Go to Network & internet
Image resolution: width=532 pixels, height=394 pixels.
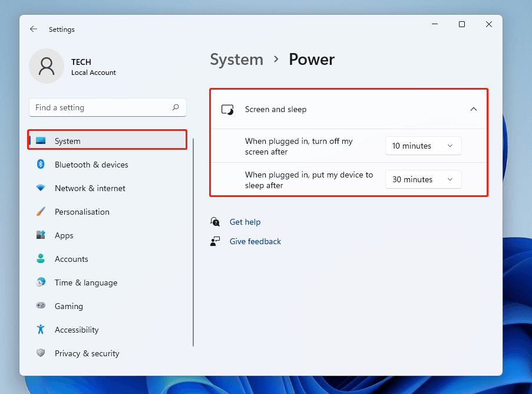tap(107, 188)
